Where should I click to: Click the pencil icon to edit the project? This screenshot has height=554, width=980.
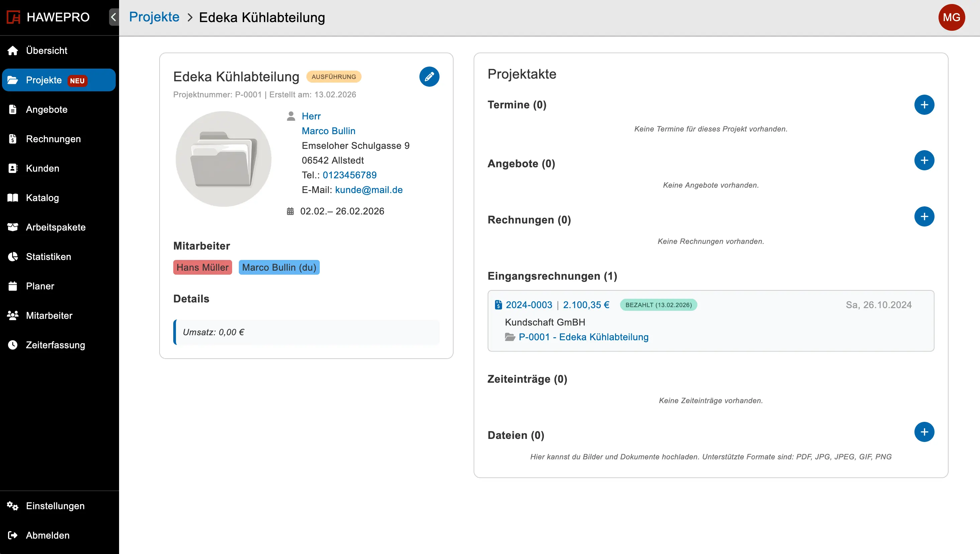[429, 77]
